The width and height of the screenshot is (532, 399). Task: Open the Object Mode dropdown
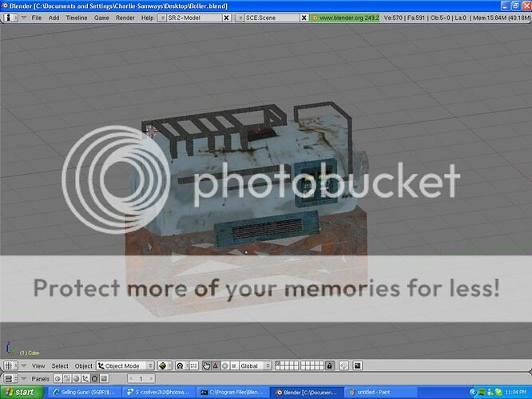point(125,365)
